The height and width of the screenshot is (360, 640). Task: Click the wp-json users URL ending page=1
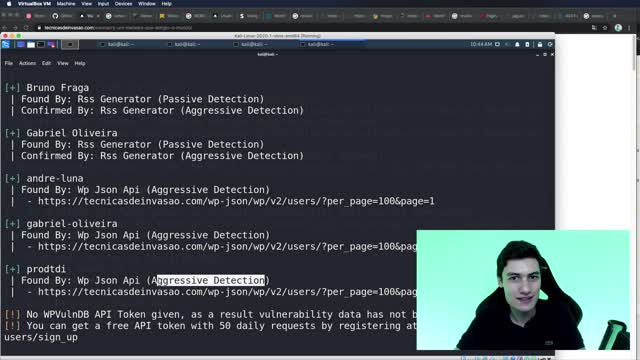coord(236,201)
